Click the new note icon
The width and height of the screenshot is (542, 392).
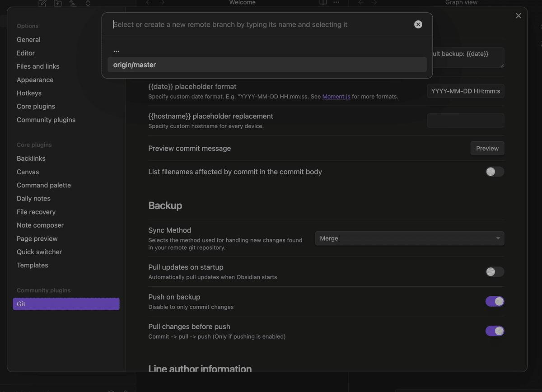coord(42,3)
